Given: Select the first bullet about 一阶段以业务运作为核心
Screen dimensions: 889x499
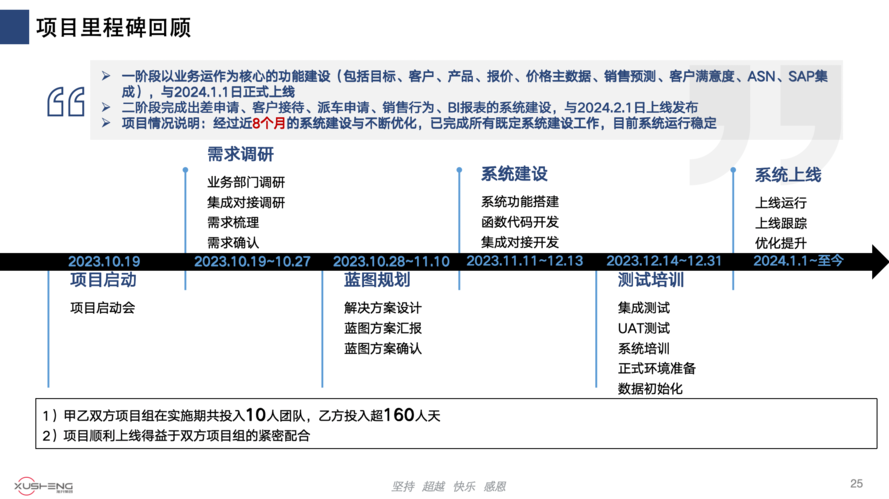Looking at the screenshot, I should tap(474, 84).
